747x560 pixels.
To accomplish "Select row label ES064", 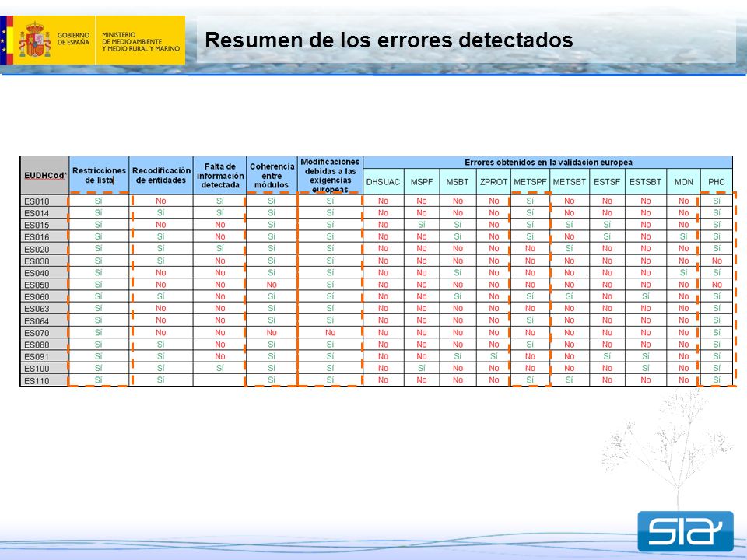I will pyautogui.click(x=37, y=320).
